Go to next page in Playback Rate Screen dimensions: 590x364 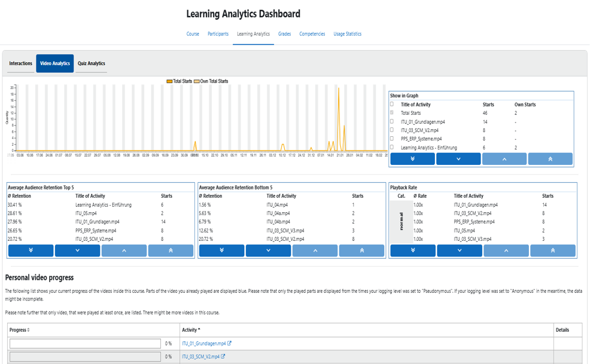click(x=460, y=250)
